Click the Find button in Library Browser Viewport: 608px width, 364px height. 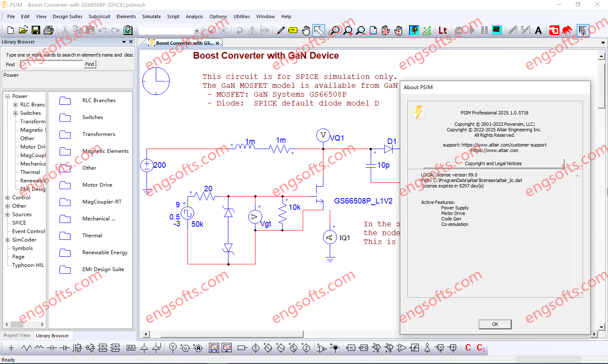click(x=90, y=64)
